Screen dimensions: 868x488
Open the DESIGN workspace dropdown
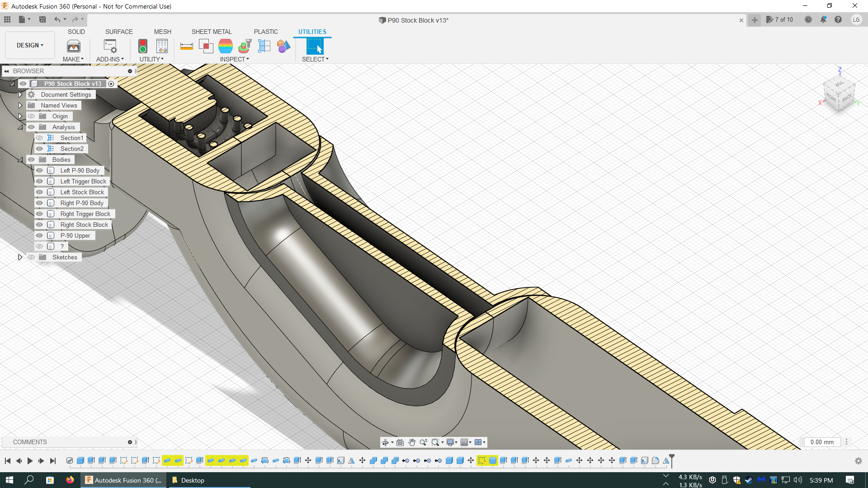tap(30, 45)
